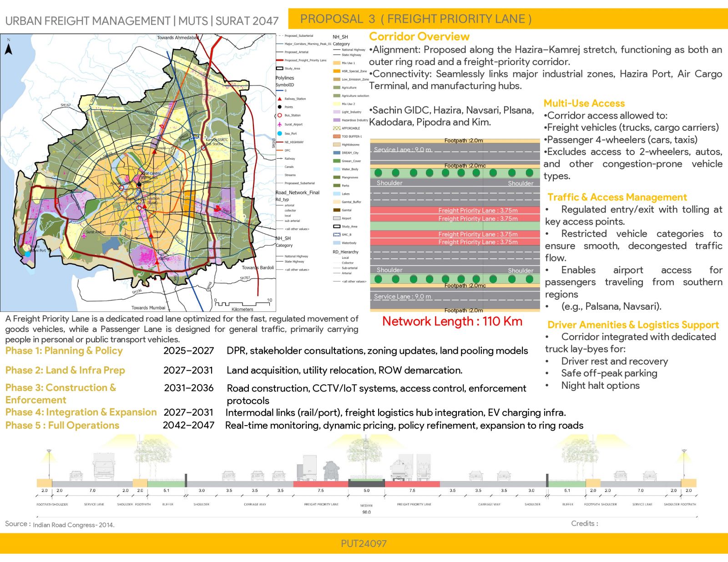Click the 'Traffic & Access Management' heading

617,197
